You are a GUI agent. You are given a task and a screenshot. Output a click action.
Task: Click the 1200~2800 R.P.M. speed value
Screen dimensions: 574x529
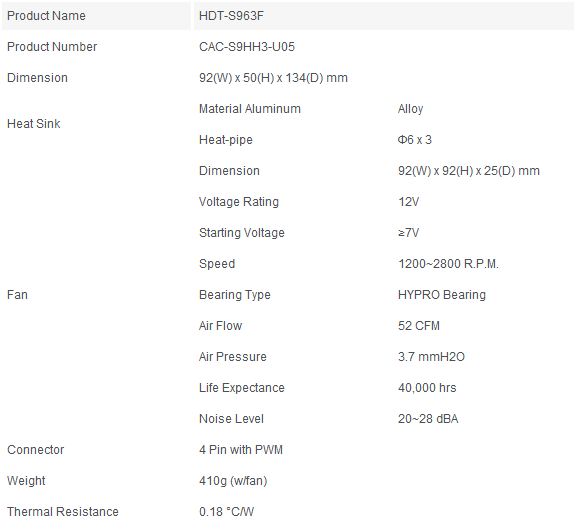coord(448,264)
